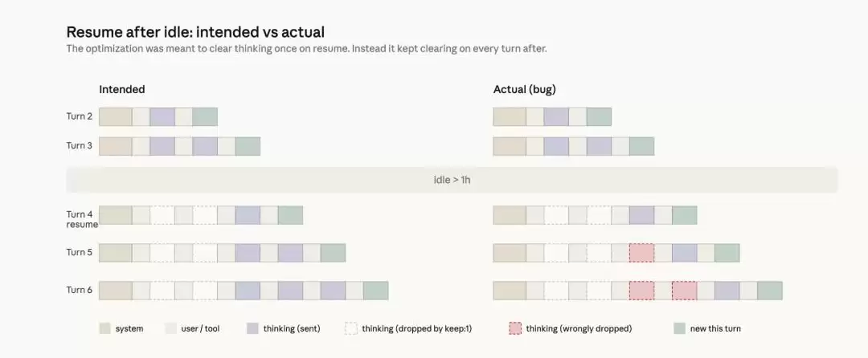The width and height of the screenshot is (868, 358).
Task: Click the new this turn legend swatch
Action: click(x=679, y=328)
